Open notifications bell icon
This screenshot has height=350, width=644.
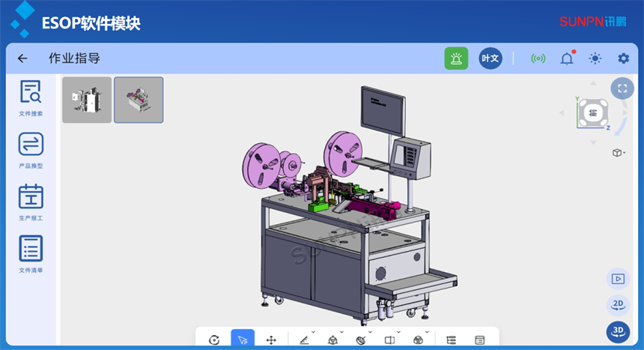pyautogui.click(x=567, y=58)
